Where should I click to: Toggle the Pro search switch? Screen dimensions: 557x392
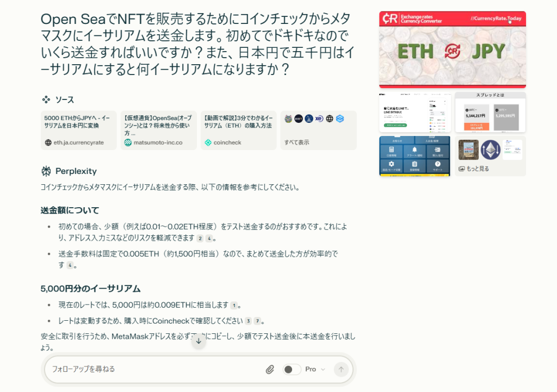click(x=292, y=370)
